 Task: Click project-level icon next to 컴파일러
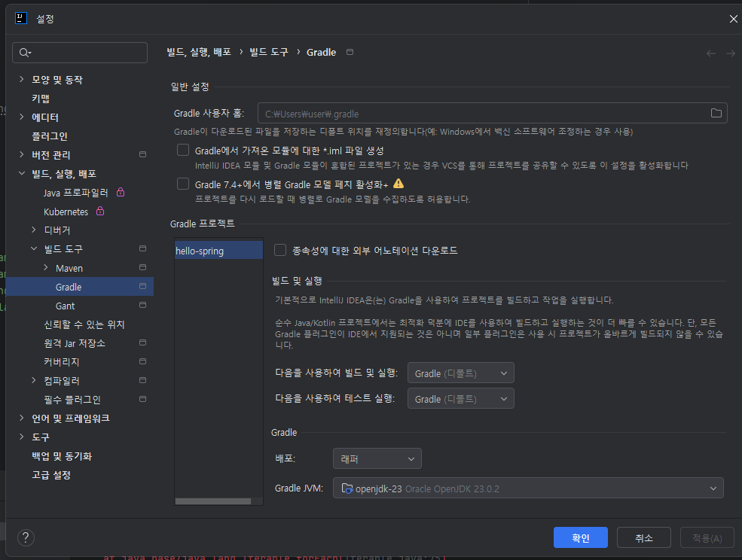(142, 380)
